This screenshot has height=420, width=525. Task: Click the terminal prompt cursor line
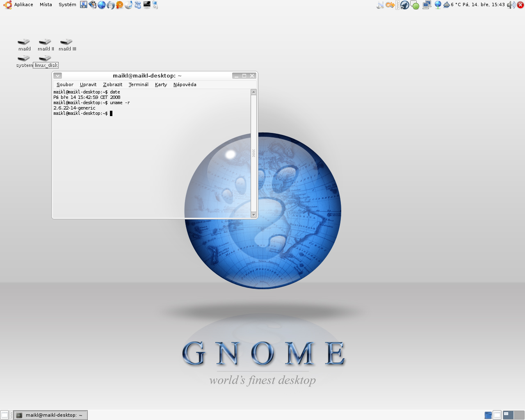click(x=83, y=113)
